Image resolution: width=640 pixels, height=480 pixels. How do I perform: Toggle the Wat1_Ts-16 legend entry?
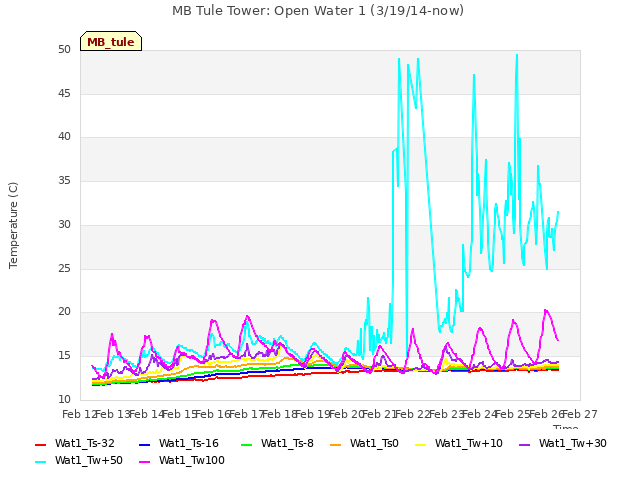point(179,444)
